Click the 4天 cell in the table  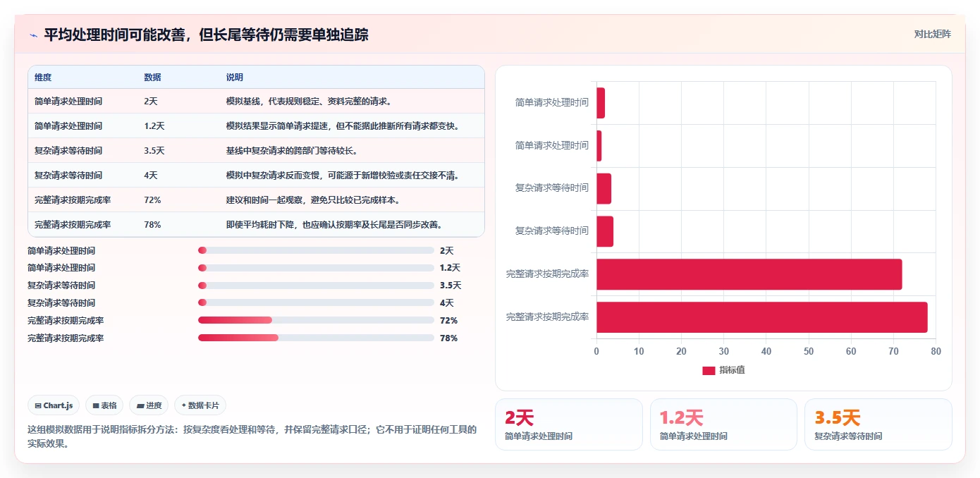tap(151, 176)
